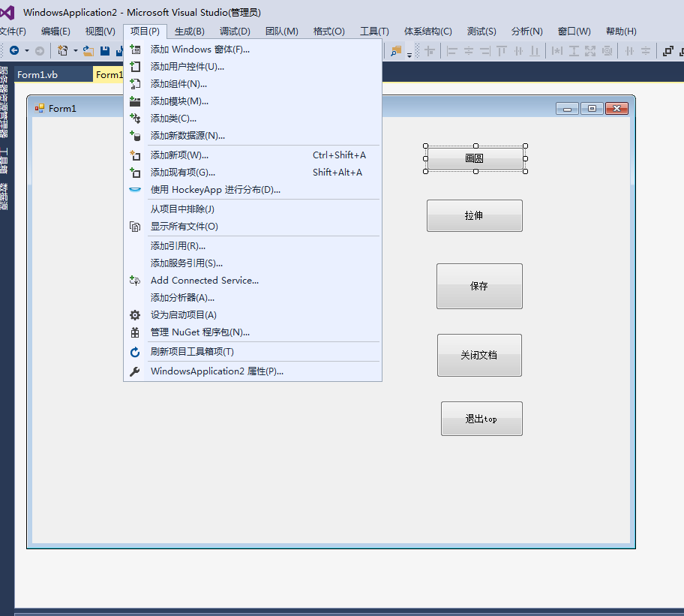Open the 窗口(W) menu

[574, 32]
